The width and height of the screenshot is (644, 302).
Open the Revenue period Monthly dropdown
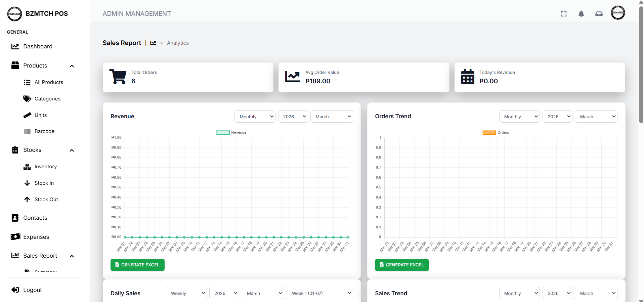tap(255, 117)
